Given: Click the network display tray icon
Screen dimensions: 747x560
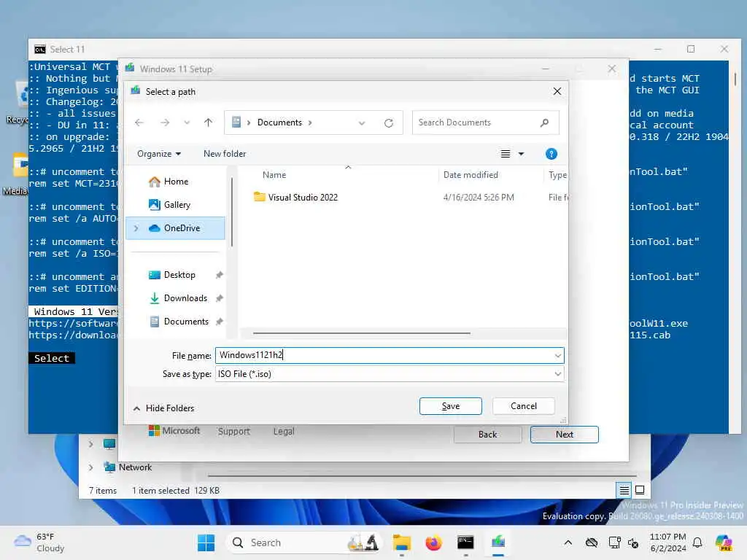Looking at the screenshot, I should coord(614,542).
